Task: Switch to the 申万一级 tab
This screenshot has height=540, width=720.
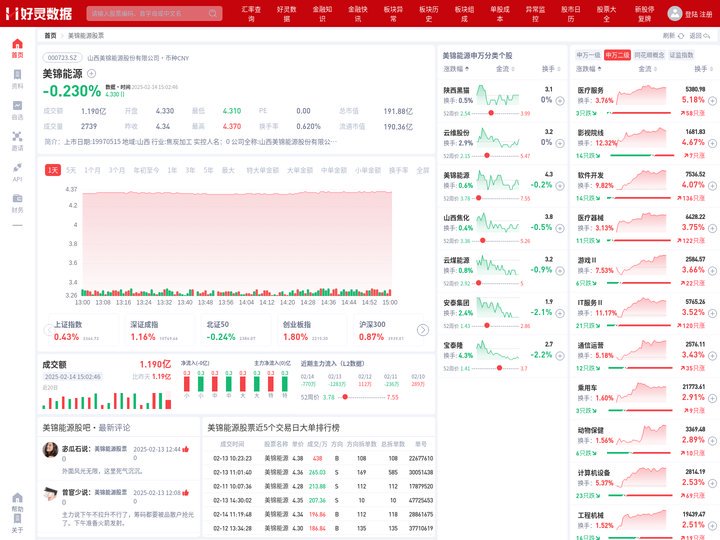Action: click(588, 55)
